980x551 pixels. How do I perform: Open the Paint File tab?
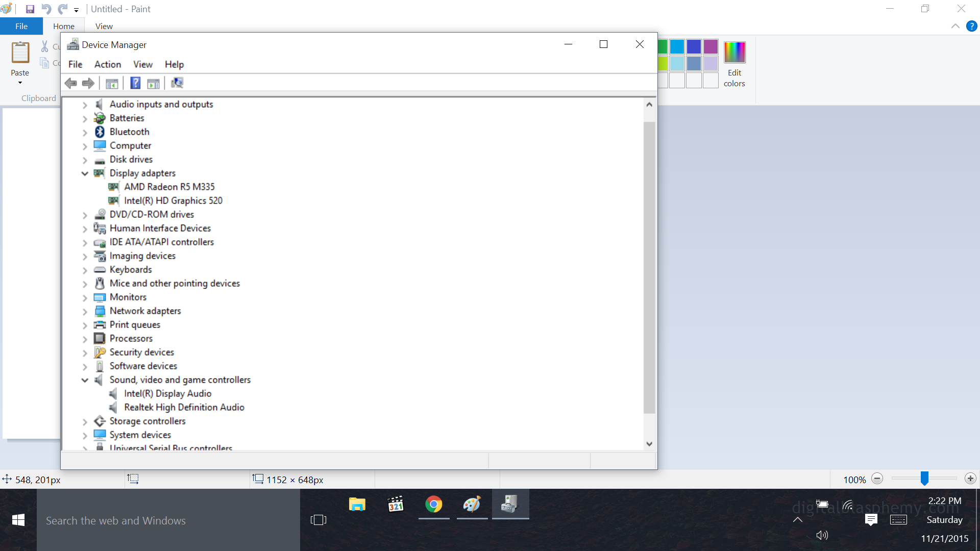point(21,26)
